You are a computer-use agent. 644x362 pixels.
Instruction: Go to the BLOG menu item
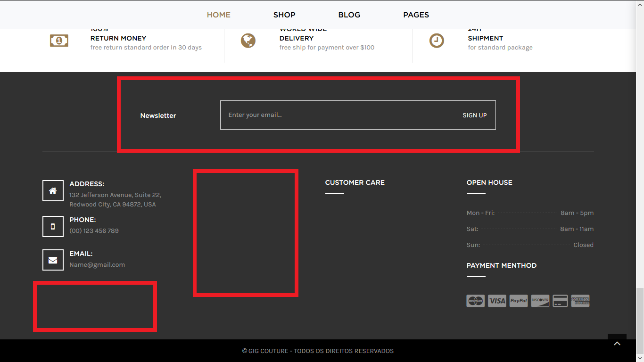tap(349, 15)
